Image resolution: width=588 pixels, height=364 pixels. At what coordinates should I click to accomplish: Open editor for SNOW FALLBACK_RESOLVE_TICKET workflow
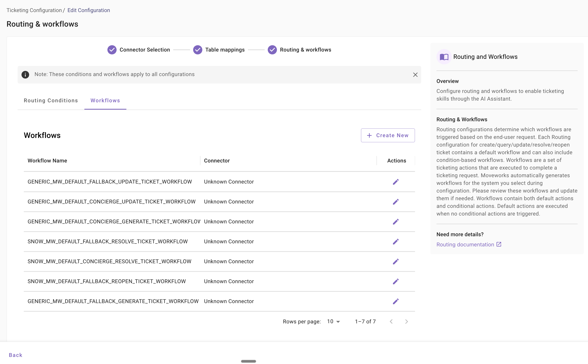tap(395, 241)
